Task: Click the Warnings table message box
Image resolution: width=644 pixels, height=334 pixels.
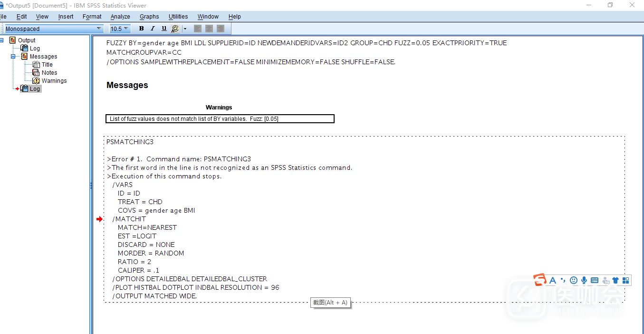Action: [220, 119]
